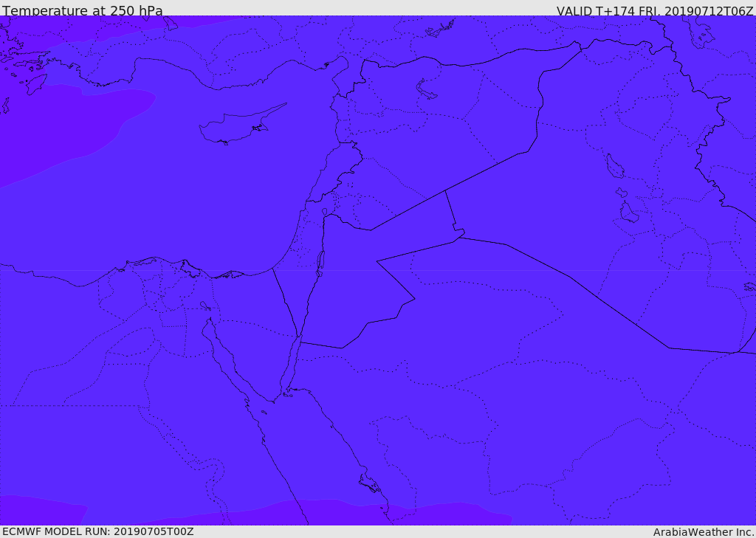Click the 'ArabiaWeather Inc' credit text
Screen dimensions: 756x538
pyautogui.click(x=704, y=532)
